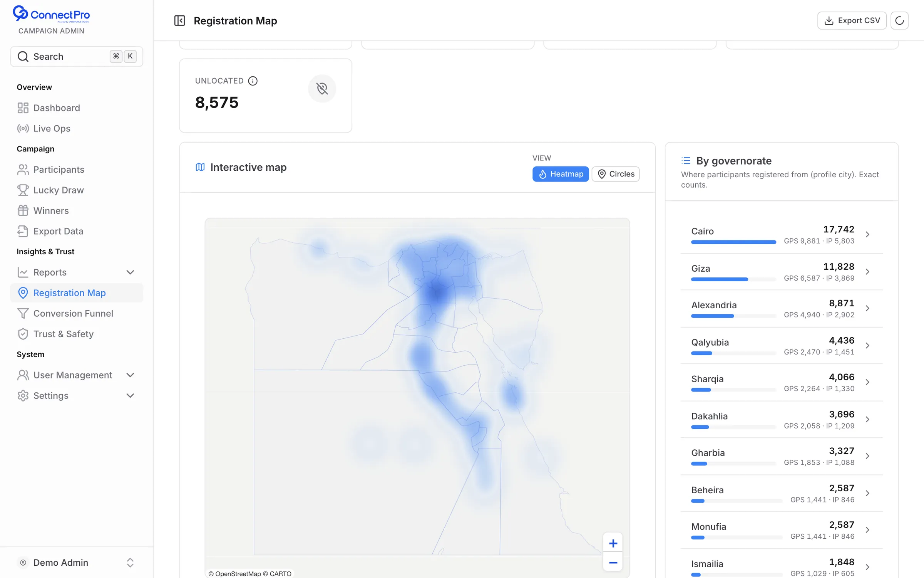924x578 pixels.
Task: Open the Unlocated info tooltip icon
Action: pyautogui.click(x=253, y=81)
